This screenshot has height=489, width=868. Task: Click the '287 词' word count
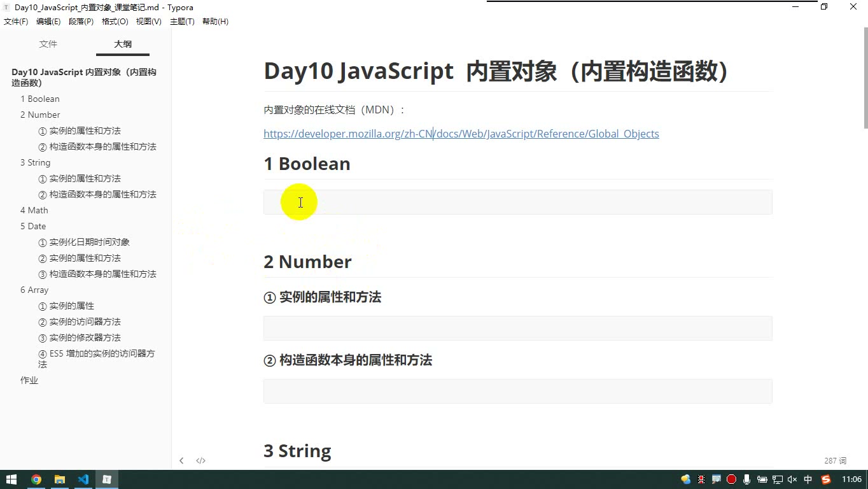(836, 460)
